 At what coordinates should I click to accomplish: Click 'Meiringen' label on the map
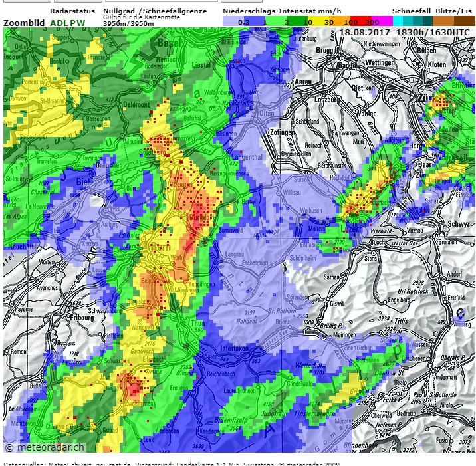click(x=344, y=335)
